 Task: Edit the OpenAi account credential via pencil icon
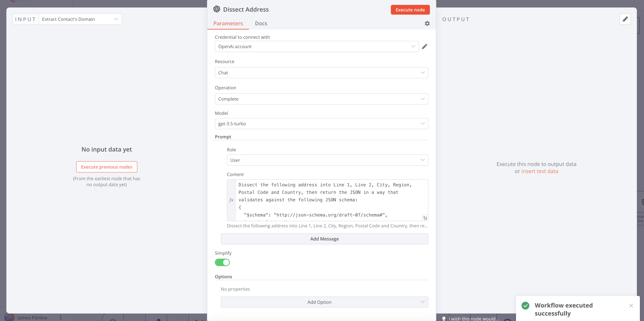[425, 46]
